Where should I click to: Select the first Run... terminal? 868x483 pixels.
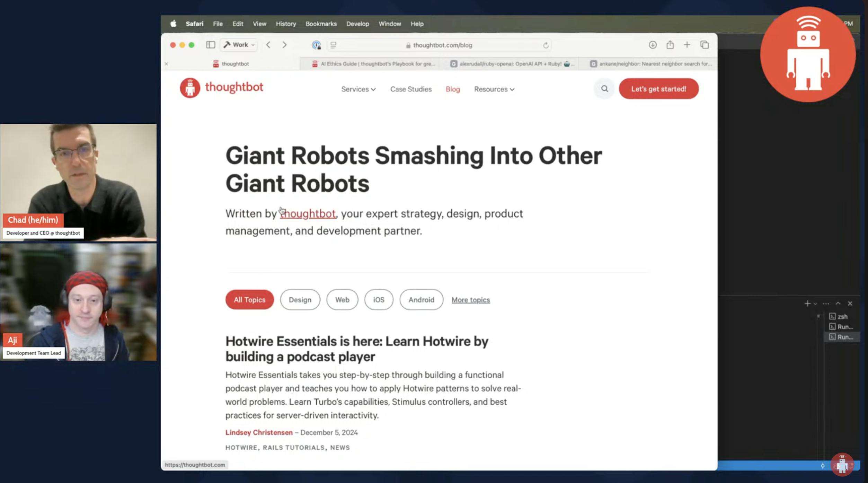(x=842, y=327)
